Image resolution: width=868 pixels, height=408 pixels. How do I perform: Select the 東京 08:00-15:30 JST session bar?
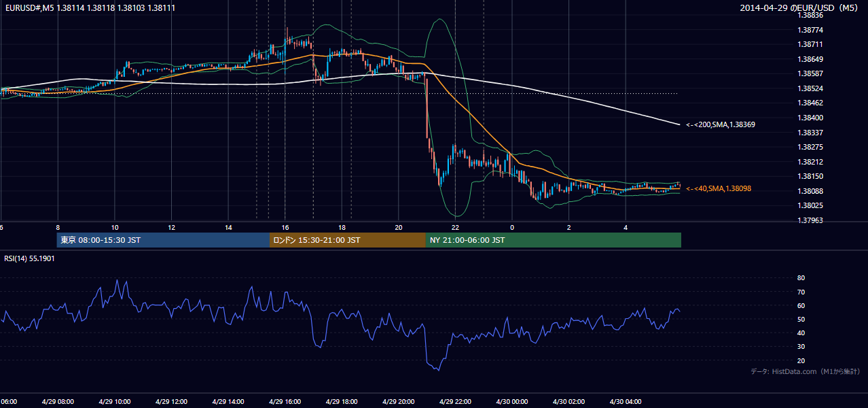(x=164, y=240)
